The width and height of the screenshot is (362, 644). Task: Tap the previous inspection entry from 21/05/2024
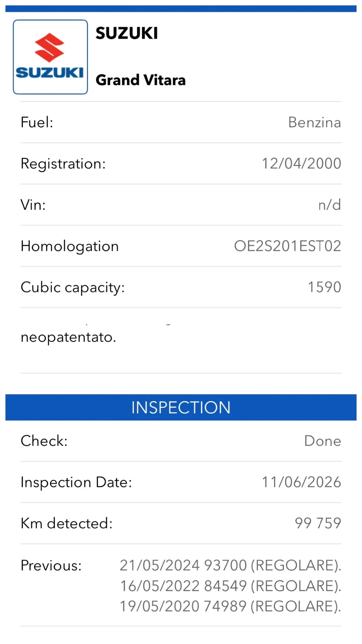231,566
